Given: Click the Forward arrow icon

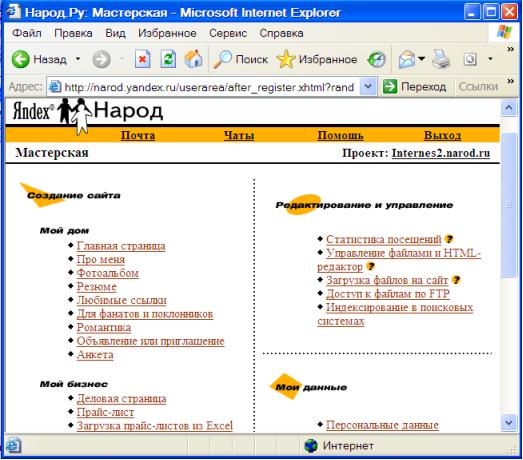Looking at the screenshot, I should click(101, 59).
